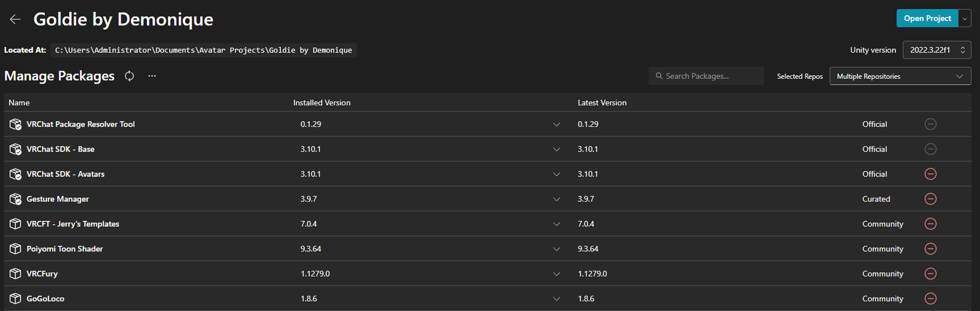The width and height of the screenshot is (980, 311).
Task: Remove VRCFT - Jerry's Templates package
Action: coord(930,224)
